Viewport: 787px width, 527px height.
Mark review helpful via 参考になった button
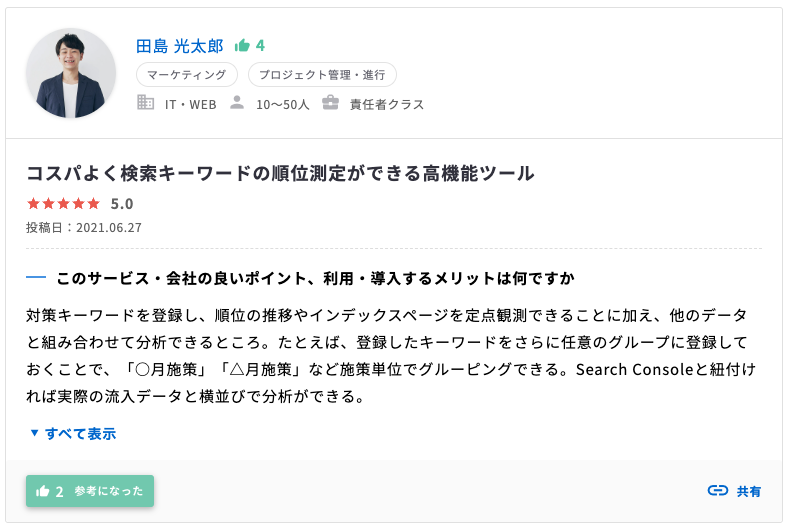[x=90, y=491]
